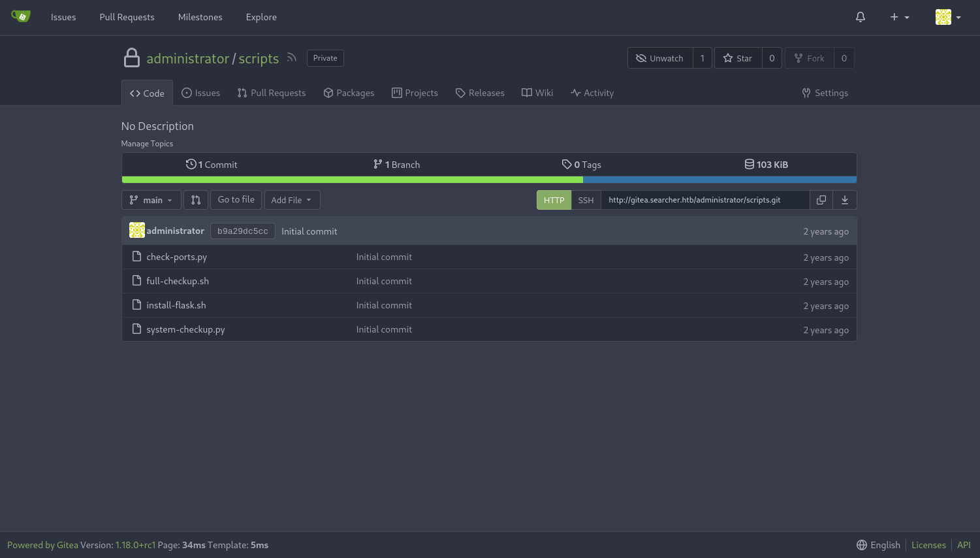Click the clone URL field
This screenshot has width=980, height=558.
tap(705, 200)
